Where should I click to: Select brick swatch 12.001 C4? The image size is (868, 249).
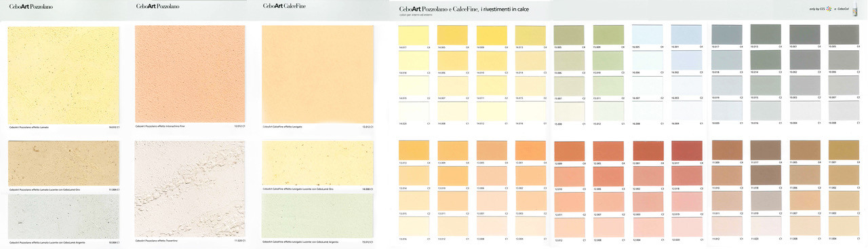[648, 151]
